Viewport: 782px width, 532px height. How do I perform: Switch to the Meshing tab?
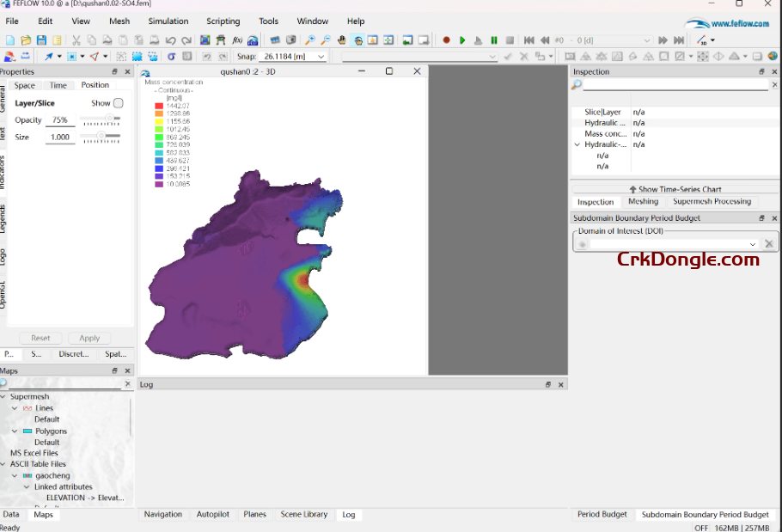pyautogui.click(x=642, y=202)
